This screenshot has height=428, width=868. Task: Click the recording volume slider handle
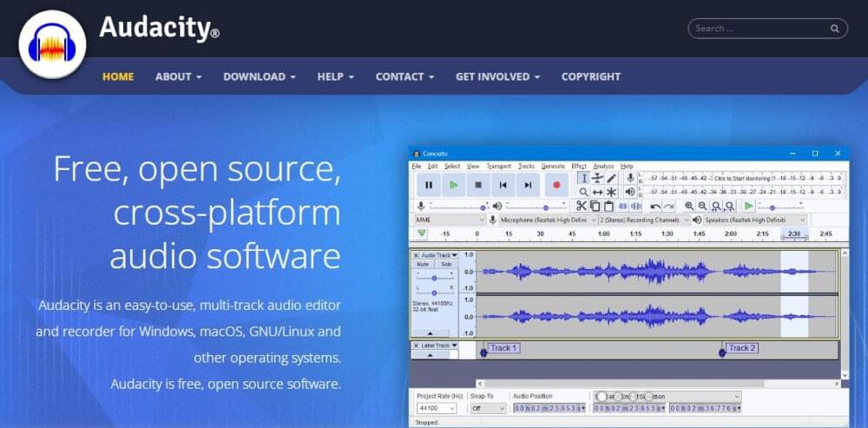click(x=483, y=207)
